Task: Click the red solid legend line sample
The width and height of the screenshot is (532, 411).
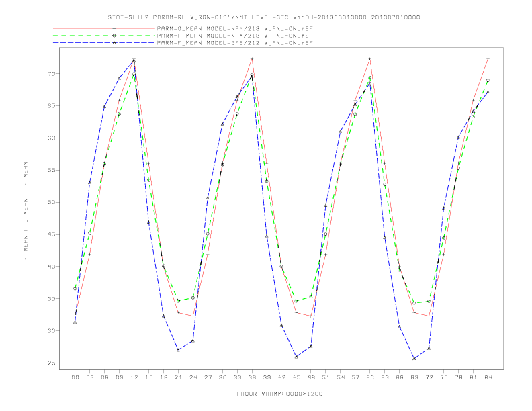Action: click(x=104, y=28)
